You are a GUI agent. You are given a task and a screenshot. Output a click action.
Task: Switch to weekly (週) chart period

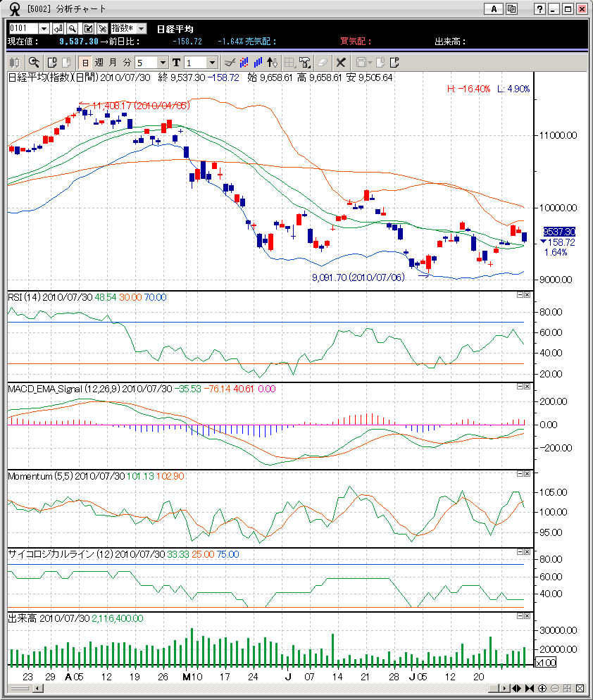(99, 63)
